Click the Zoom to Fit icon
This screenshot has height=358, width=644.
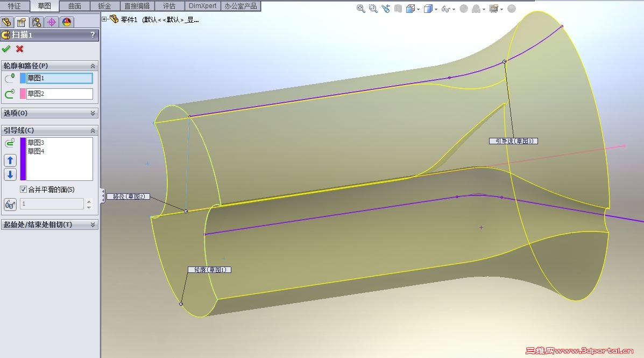coord(360,9)
